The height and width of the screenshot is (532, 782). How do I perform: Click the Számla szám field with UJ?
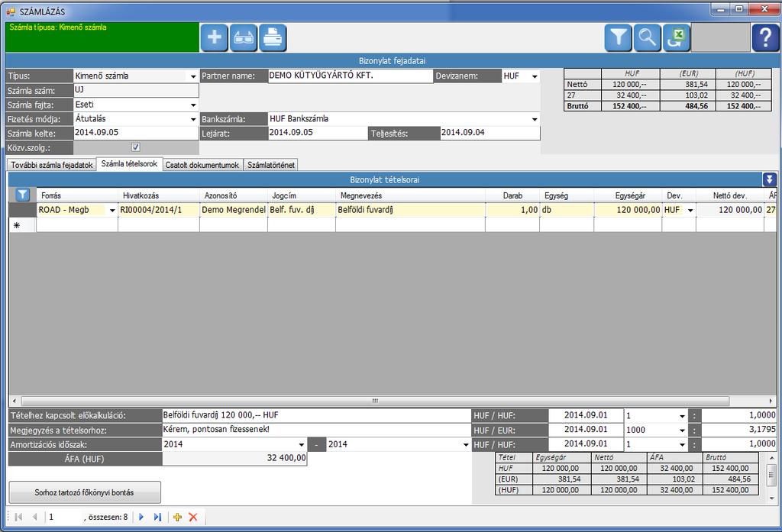tap(136, 90)
